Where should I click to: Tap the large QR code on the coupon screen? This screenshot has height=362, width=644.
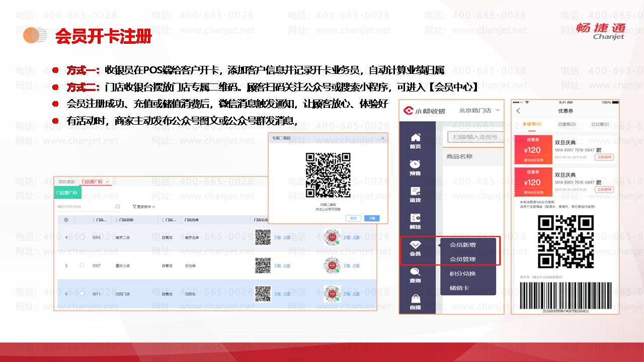566,242
